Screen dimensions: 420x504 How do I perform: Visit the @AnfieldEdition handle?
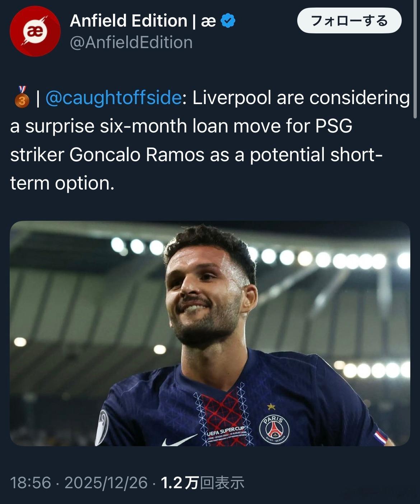(x=131, y=42)
